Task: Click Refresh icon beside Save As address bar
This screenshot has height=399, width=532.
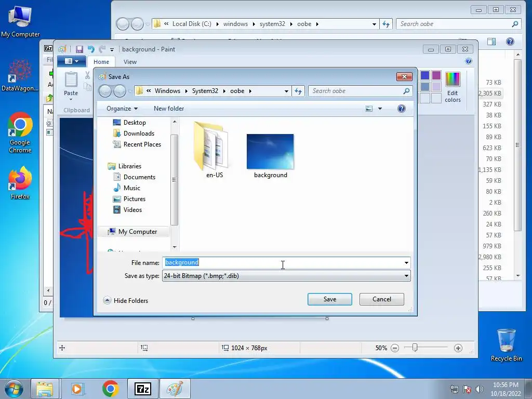Action: pos(298,91)
